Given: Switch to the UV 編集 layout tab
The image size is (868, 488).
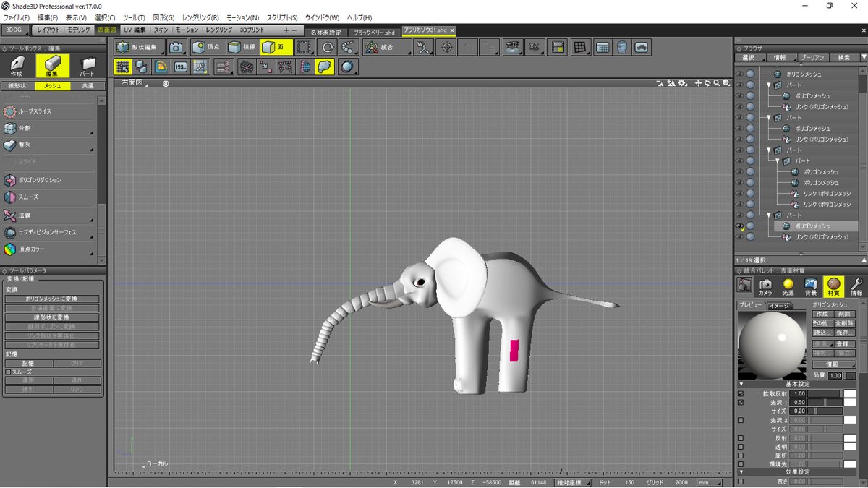Looking at the screenshot, I should (x=135, y=30).
